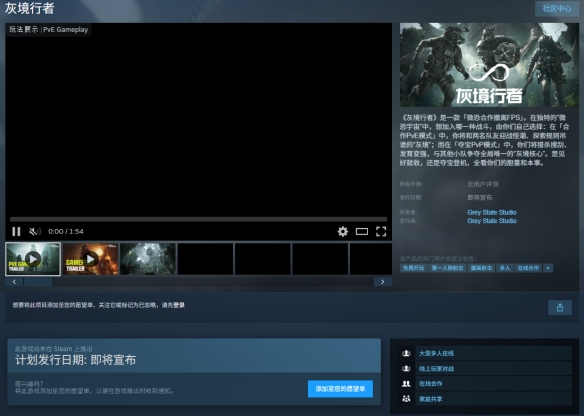Click the right arrow of thumbnail strip

coord(383,282)
